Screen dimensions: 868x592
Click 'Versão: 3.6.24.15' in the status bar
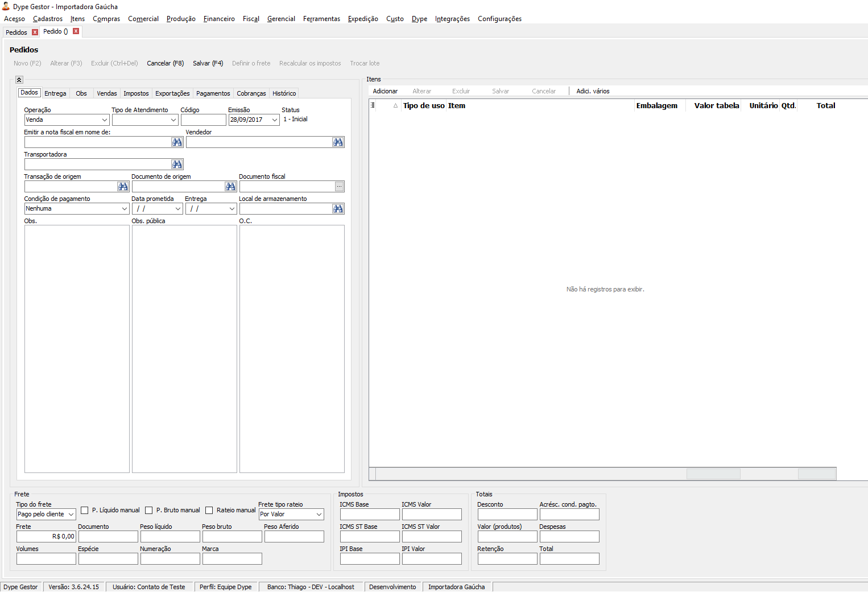pyautogui.click(x=73, y=587)
